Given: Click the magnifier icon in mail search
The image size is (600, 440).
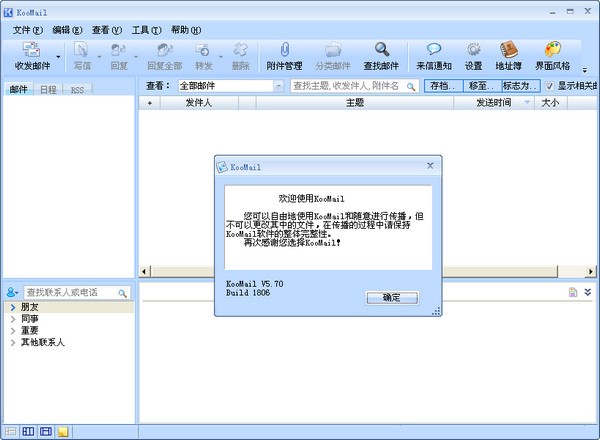Looking at the screenshot, I should [x=411, y=86].
